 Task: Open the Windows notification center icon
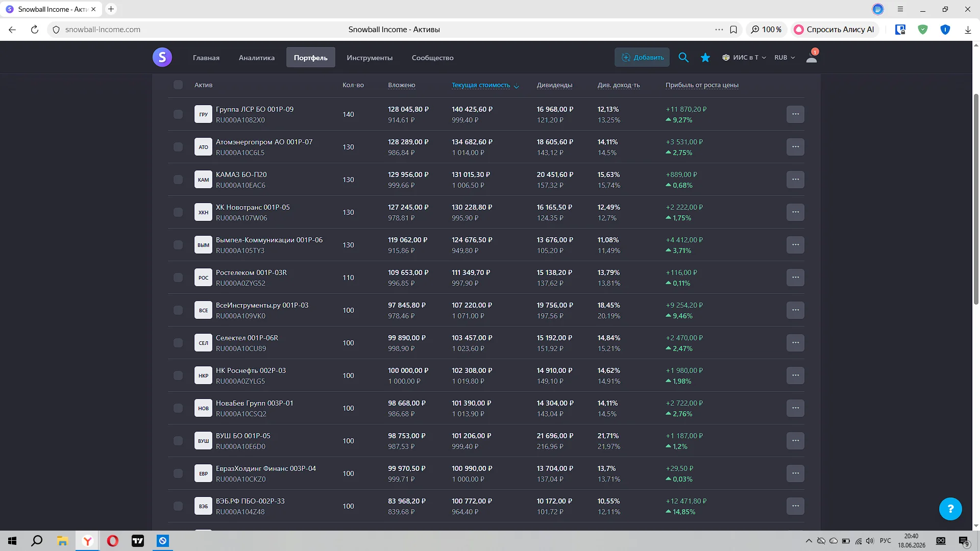pos(964,541)
